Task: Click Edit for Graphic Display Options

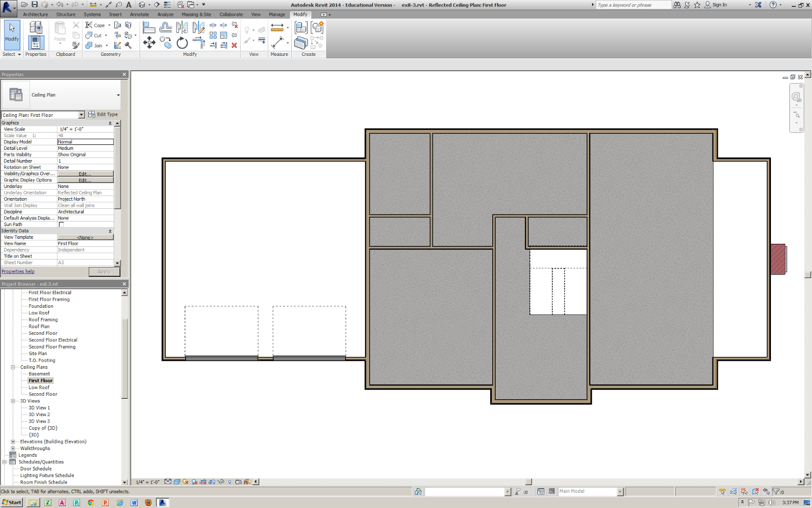Action: (85, 180)
